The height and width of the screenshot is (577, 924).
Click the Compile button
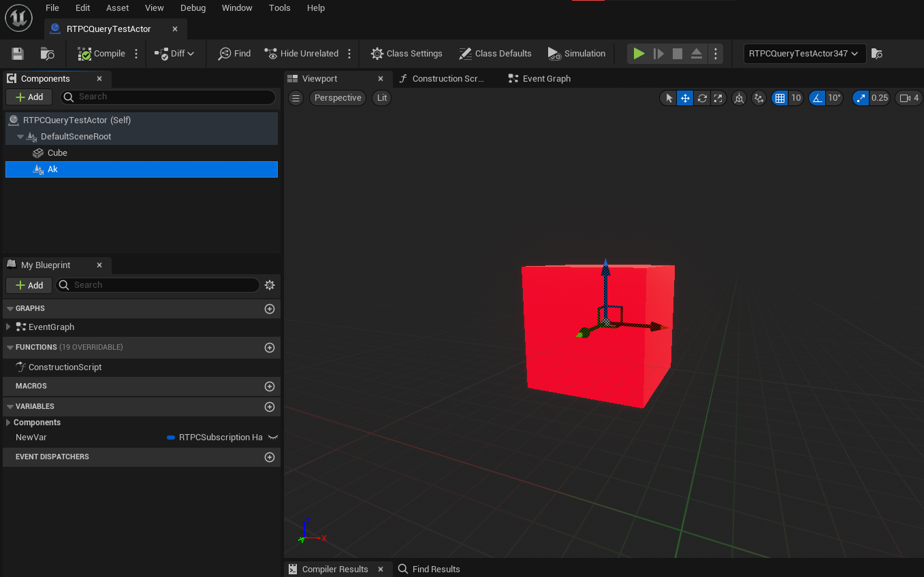pyautogui.click(x=101, y=54)
